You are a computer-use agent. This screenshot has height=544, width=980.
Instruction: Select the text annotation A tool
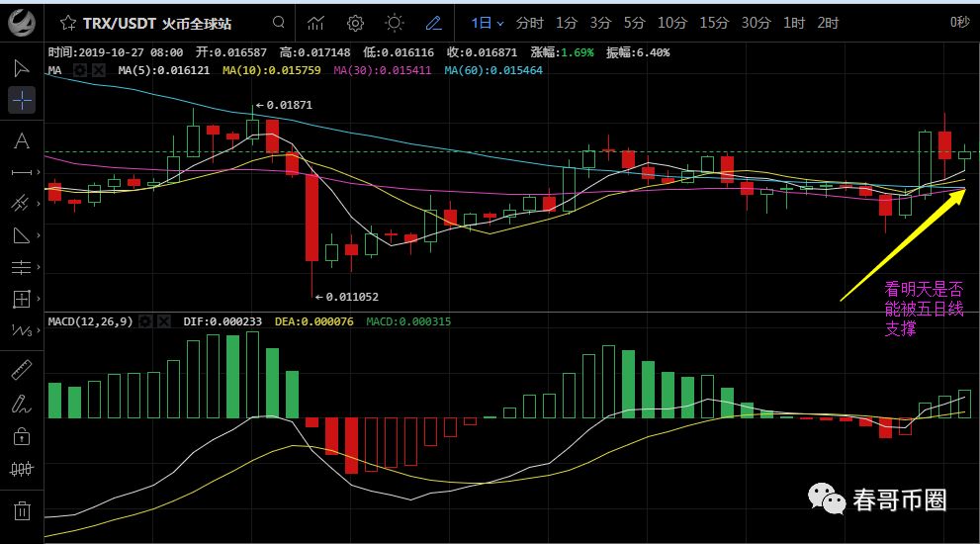click(21, 140)
